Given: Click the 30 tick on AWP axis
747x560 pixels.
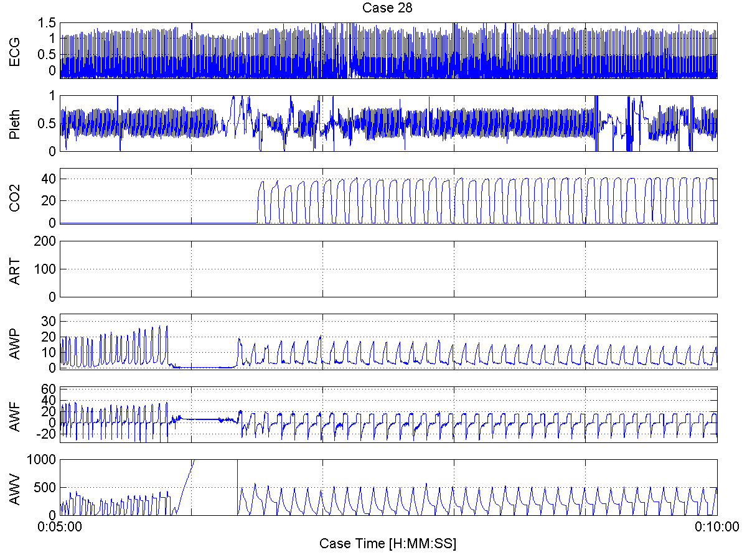Looking at the screenshot, I should click(x=50, y=320).
